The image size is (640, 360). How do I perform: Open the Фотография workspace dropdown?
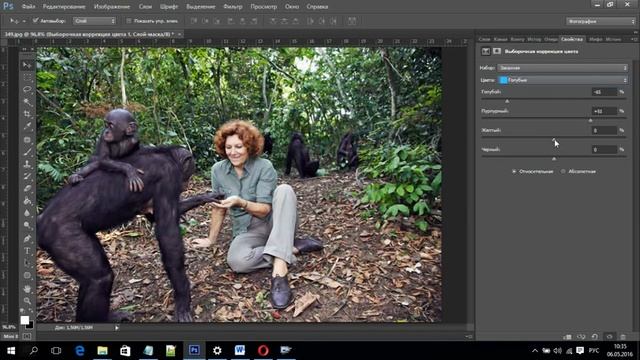[600, 21]
